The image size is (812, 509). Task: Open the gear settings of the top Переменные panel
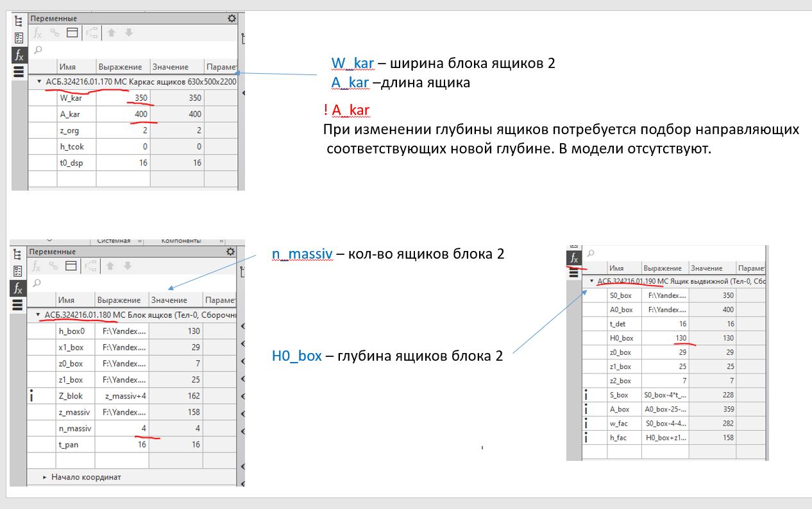(x=232, y=19)
